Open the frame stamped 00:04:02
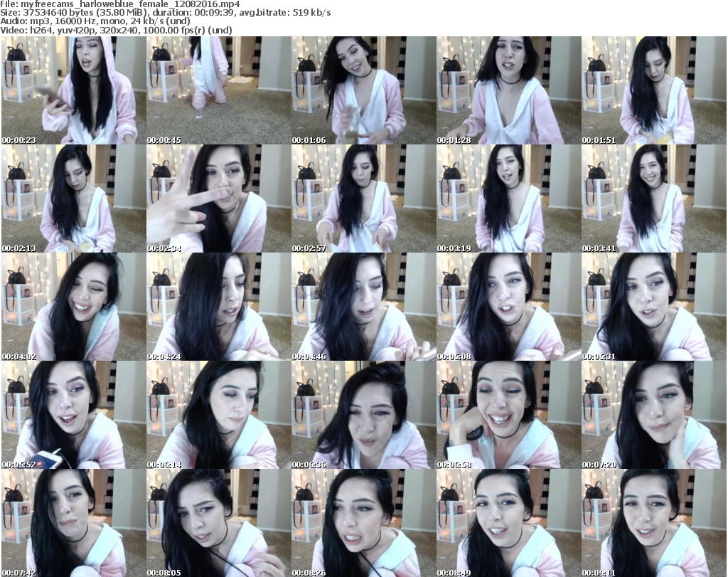 73,307
